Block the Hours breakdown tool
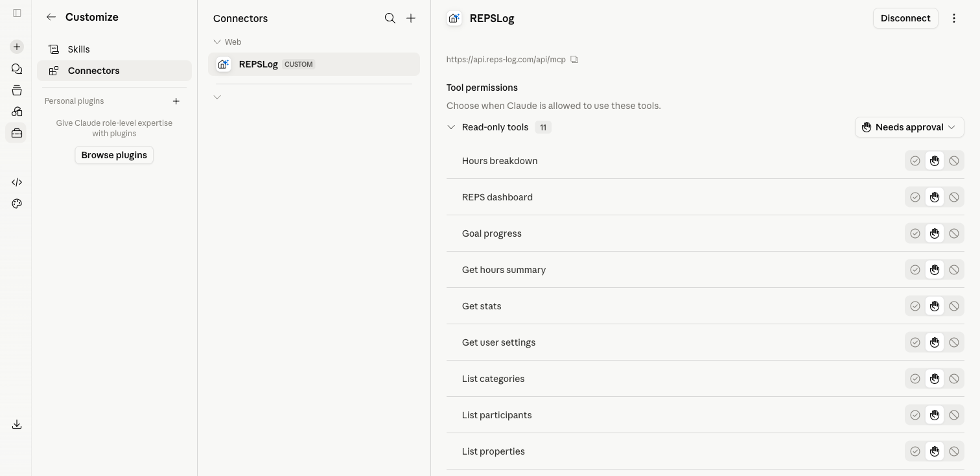This screenshot has height=476, width=980. tap(954, 161)
